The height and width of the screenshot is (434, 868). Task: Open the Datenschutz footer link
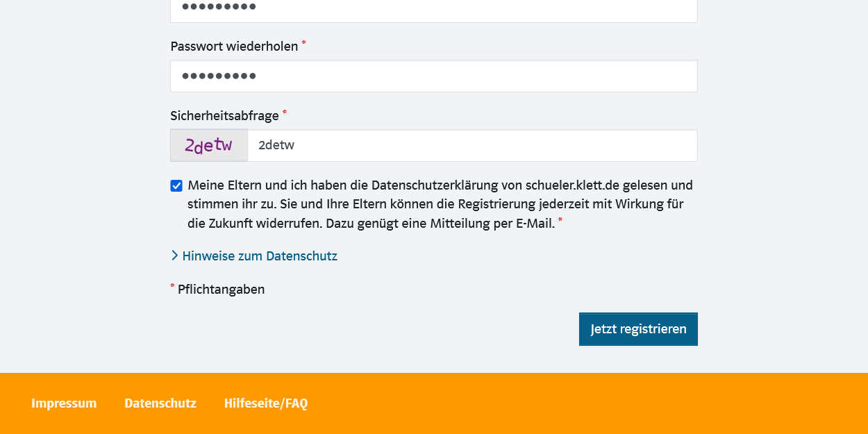pyautogui.click(x=160, y=403)
